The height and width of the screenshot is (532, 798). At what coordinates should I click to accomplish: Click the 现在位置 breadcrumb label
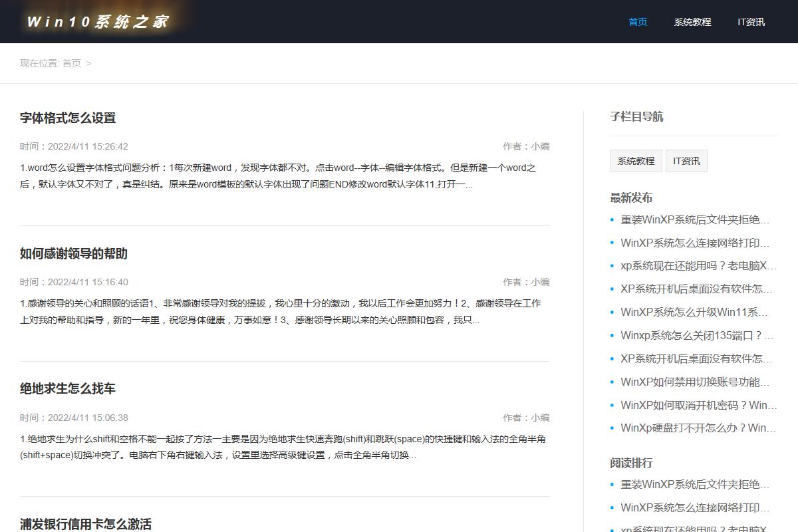[40, 63]
